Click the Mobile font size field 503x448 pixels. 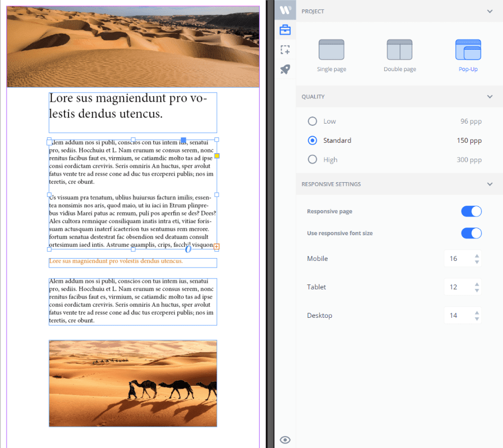pyautogui.click(x=463, y=259)
